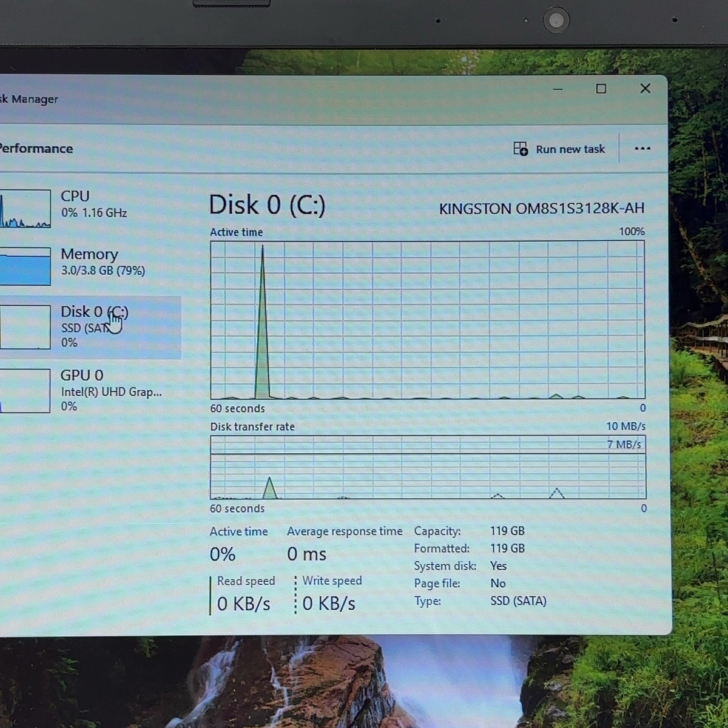
Task: Click the Page file No value
Action: pos(498,584)
